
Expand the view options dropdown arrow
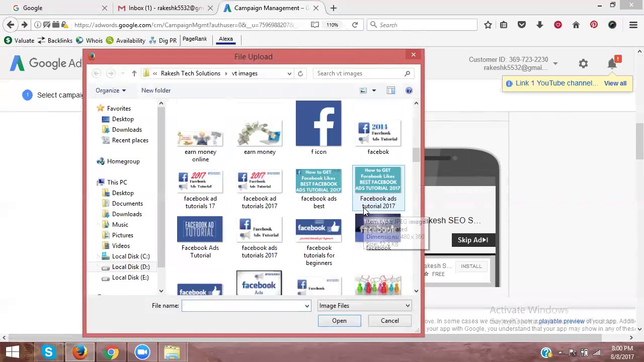[374, 90]
